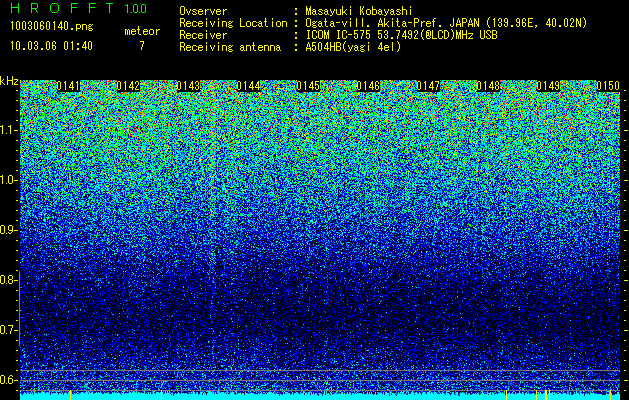Click the meteor count value 7
The width and height of the screenshot is (629, 400).
[x=142, y=46]
